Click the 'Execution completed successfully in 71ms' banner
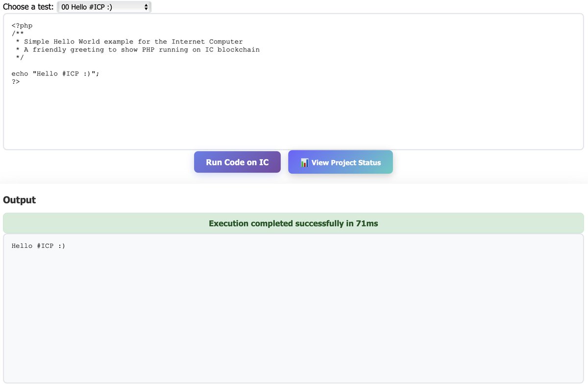 click(x=294, y=223)
